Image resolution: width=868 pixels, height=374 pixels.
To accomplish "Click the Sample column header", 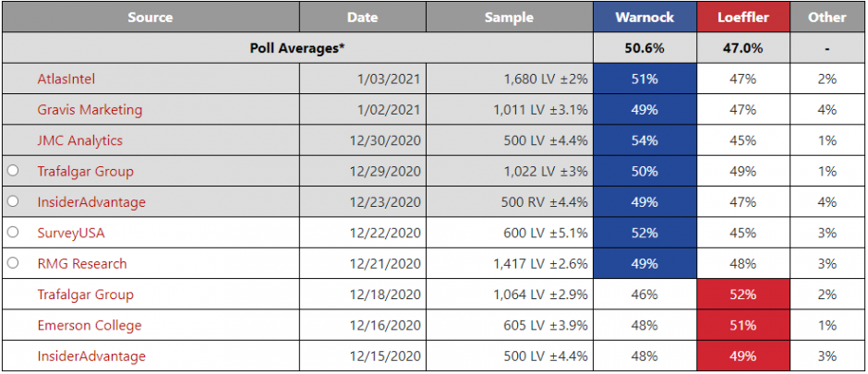I will tap(509, 18).
